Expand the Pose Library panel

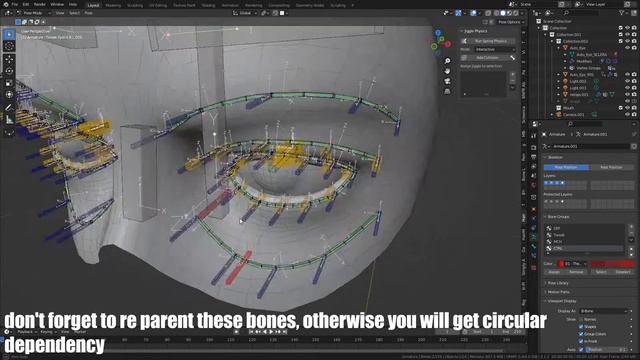[x=557, y=283]
